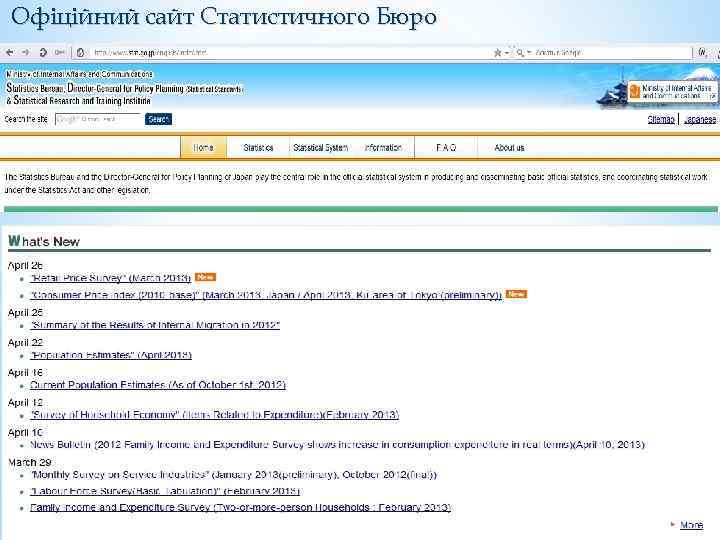Open the bookmark star dropdown arrow
The image size is (720, 540).
tap(507, 53)
